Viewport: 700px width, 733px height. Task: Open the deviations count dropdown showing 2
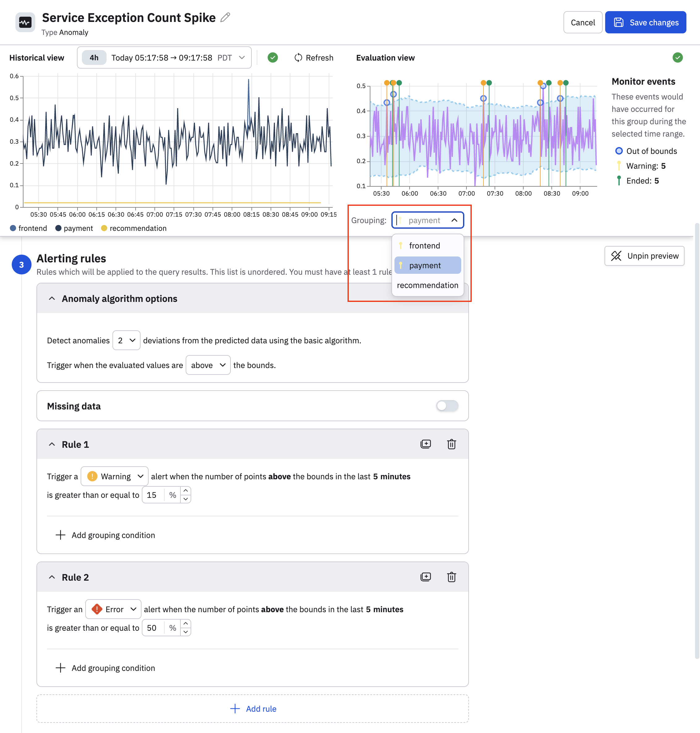[126, 340]
